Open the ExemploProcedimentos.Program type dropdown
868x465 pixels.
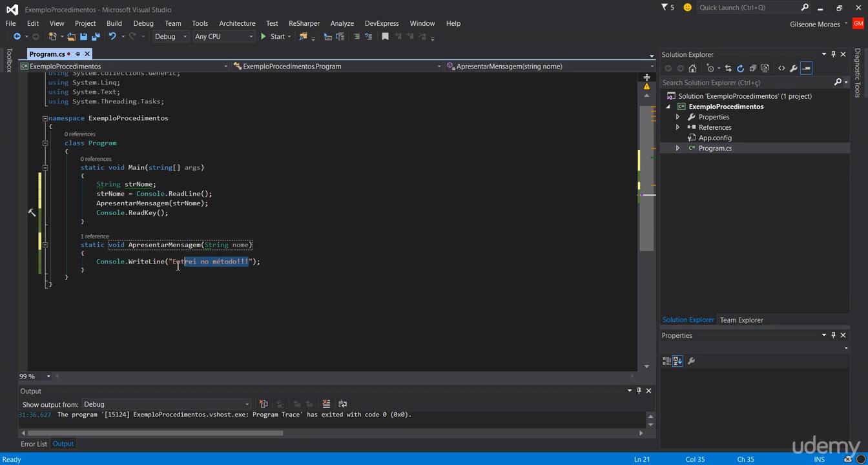pos(337,66)
